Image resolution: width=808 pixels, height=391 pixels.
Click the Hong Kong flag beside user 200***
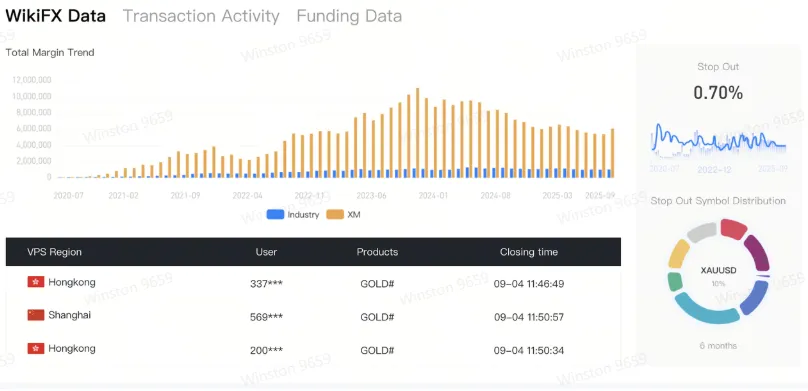click(36, 348)
